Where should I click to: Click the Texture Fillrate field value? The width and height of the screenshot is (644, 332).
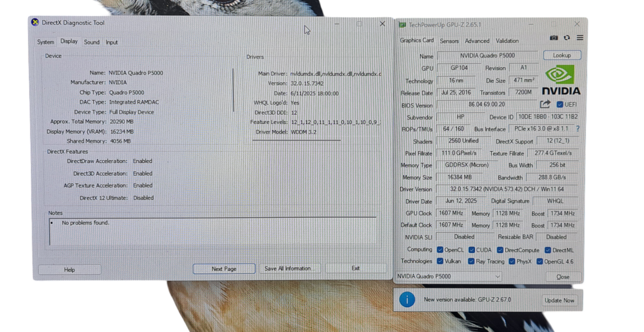(553, 153)
